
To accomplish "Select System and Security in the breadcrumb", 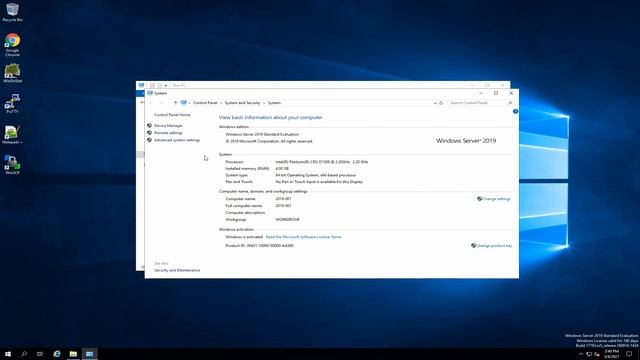I will point(242,103).
